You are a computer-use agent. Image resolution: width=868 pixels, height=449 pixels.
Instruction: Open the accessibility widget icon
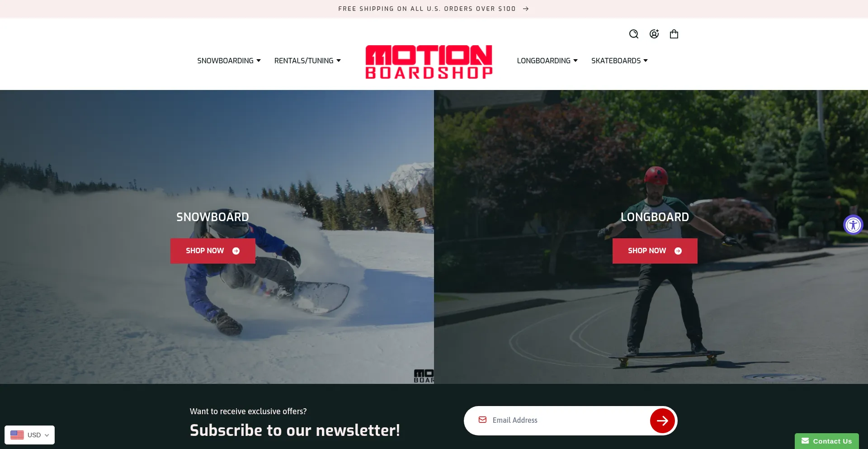[x=853, y=225]
